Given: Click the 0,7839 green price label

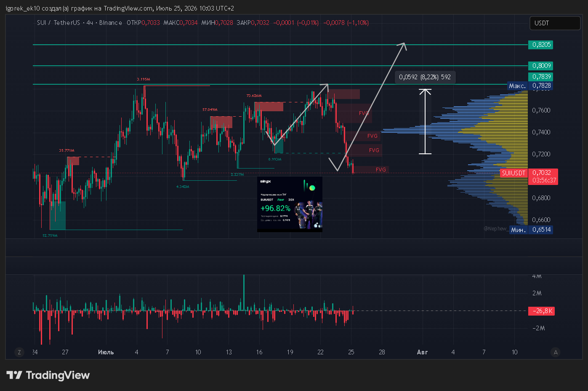Looking at the screenshot, I should [540, 77].
